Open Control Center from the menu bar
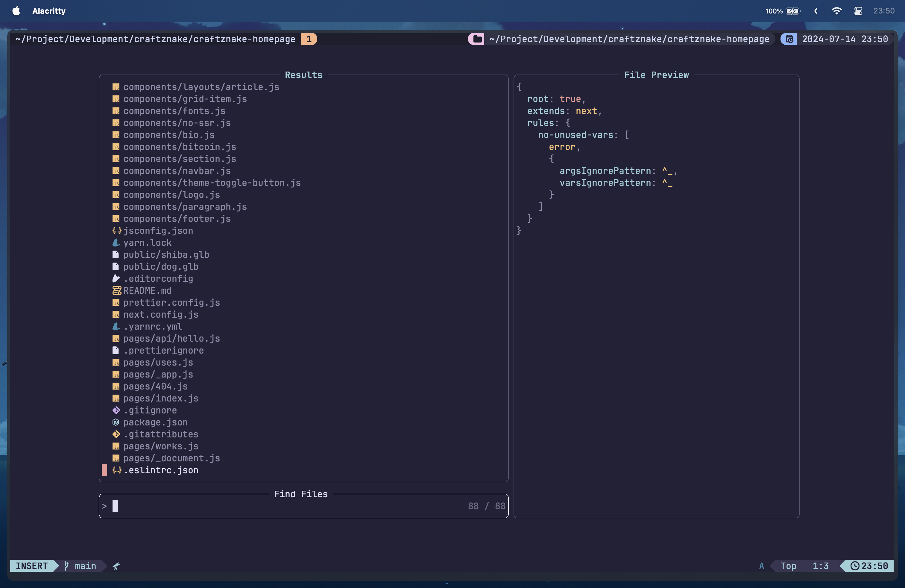The width and height of the screenshot is (905, 588). click(x=858, y=11)
